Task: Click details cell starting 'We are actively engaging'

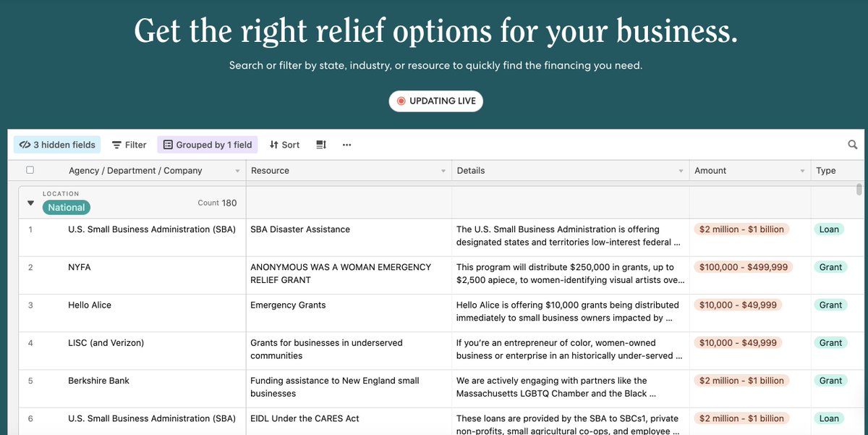Action: [570, 388]
